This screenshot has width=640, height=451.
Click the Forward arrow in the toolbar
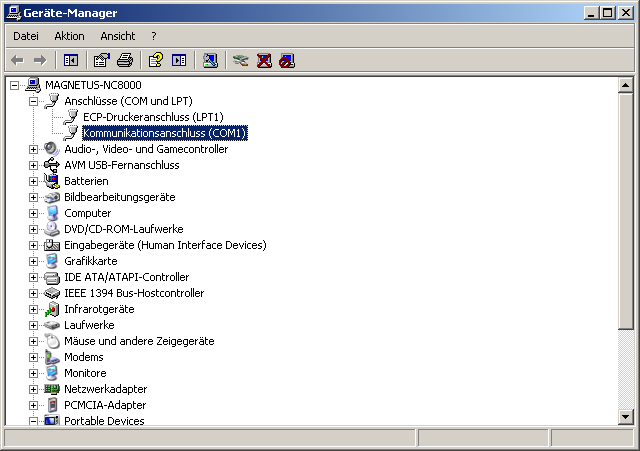[x=40, y=61]
